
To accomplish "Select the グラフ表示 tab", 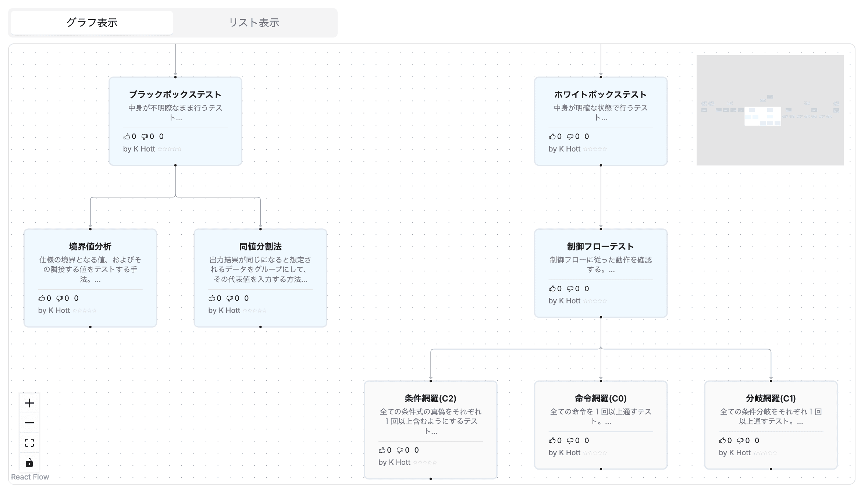I will coord(92,23).
